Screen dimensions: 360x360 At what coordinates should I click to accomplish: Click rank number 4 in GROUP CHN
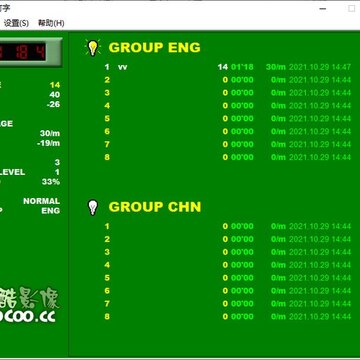(x=107, y=265)
